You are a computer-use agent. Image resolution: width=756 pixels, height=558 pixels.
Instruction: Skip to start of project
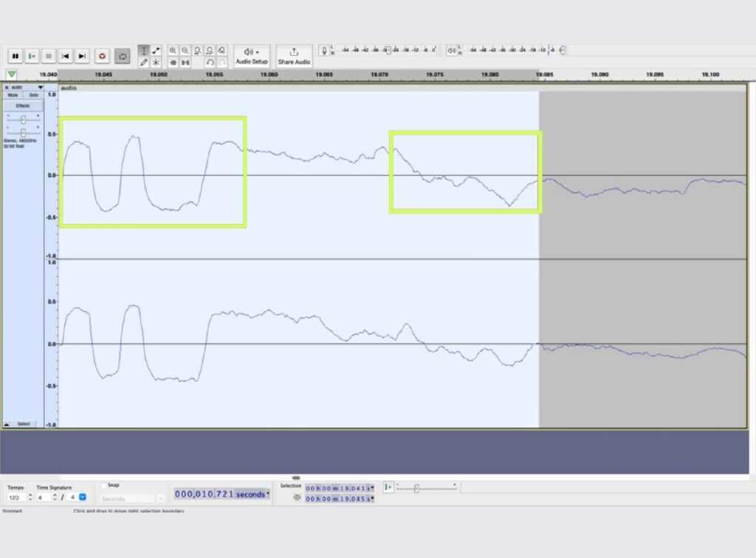[x=65, y=56]
